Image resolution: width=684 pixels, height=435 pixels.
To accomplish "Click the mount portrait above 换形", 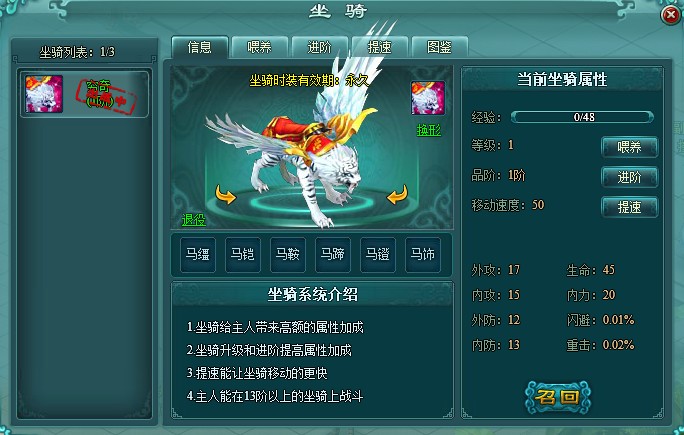I will coord(428,98).
